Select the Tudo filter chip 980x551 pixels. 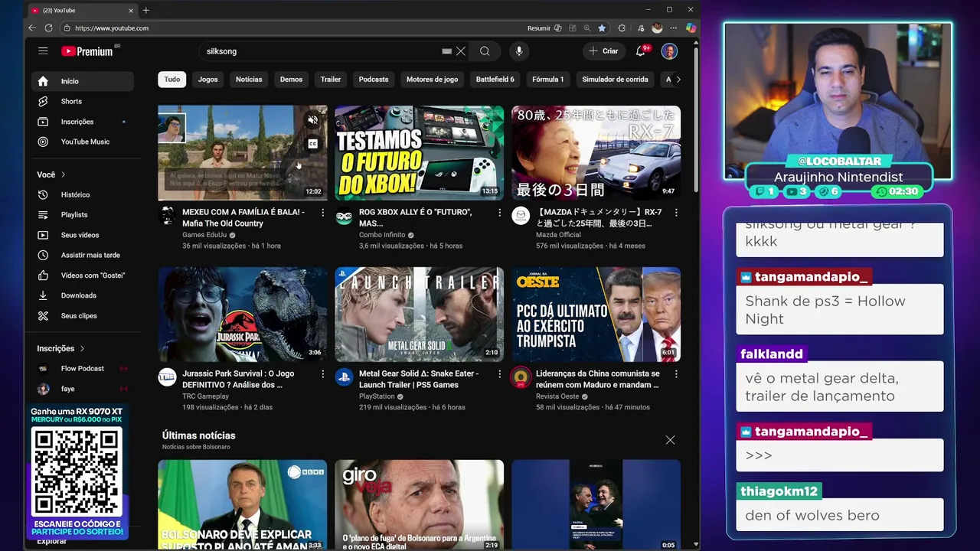[x=172, y=80]
